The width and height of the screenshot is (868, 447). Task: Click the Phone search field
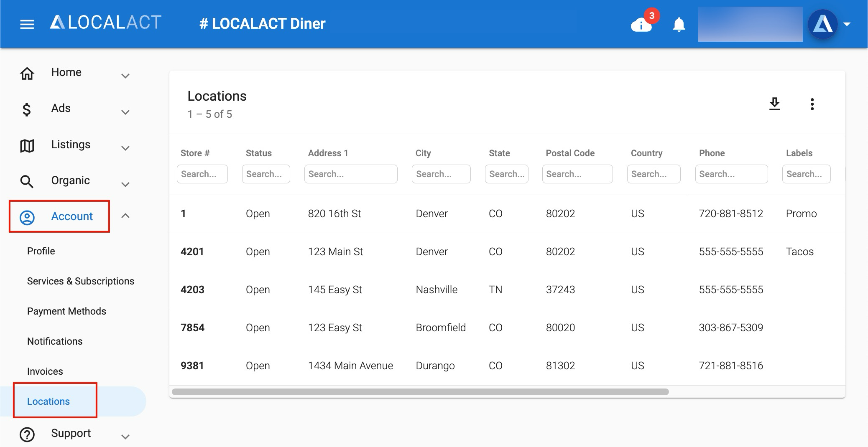click(x=732, y=174)
